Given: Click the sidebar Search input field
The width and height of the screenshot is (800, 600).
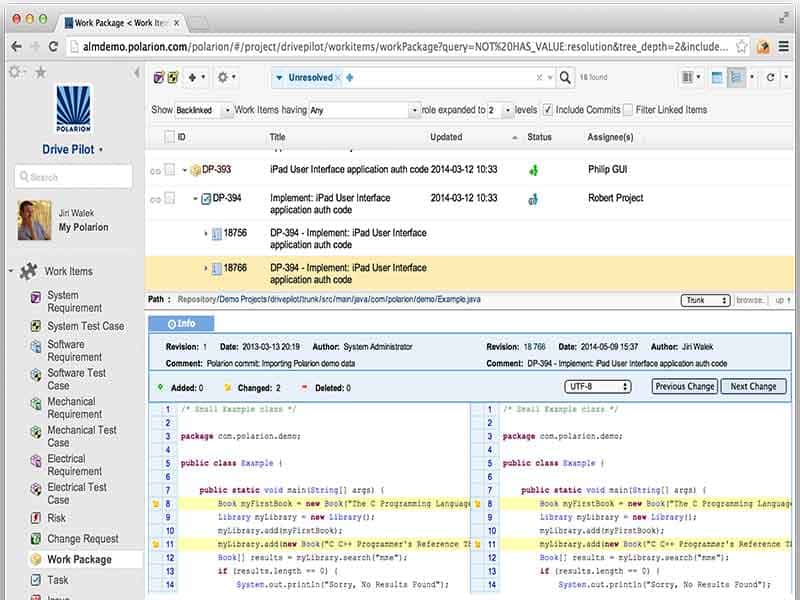Looking at the screenshot, I should click(x=73, y=177).
